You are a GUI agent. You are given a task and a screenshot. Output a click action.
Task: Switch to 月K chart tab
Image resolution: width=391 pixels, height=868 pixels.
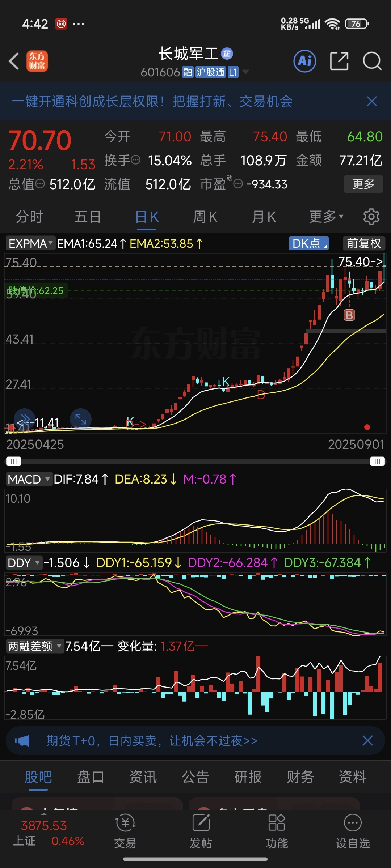(x=264, y=217)
